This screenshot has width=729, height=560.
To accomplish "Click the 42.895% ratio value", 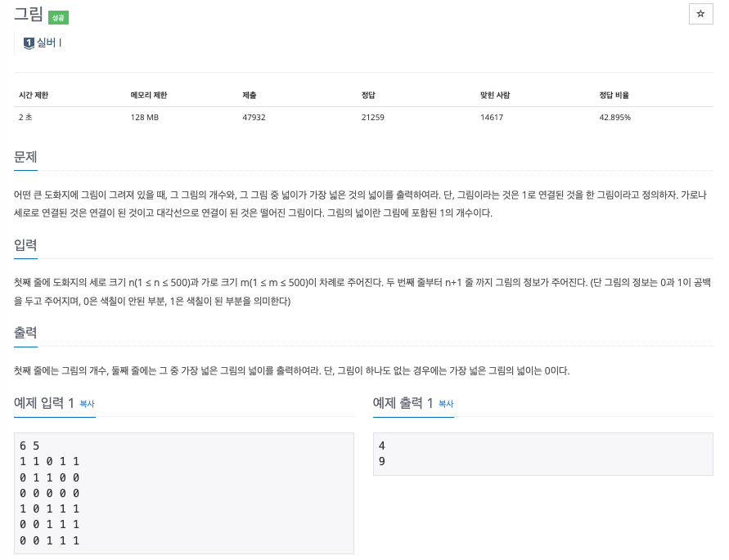I will (614, 117).
